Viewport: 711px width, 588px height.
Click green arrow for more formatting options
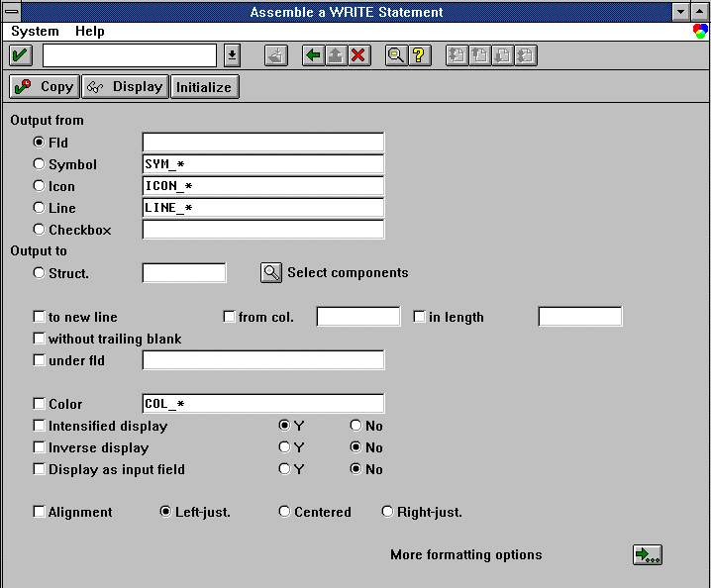pos(647,554)
